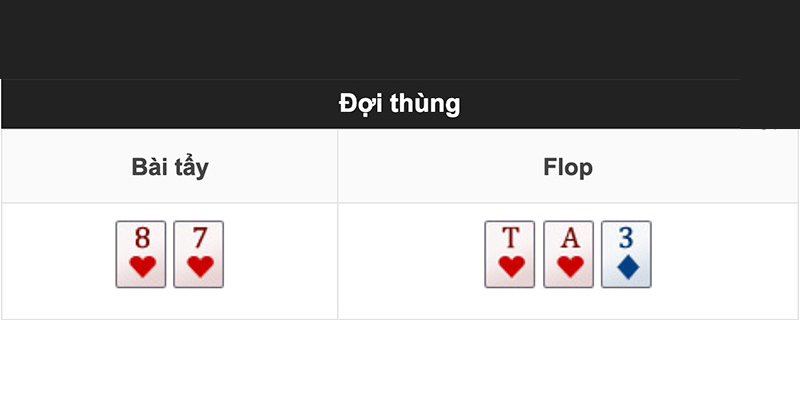This screenshot has width=800, height=400.
Task: Click the heart symbol under the T
Action: pos(512,267)
